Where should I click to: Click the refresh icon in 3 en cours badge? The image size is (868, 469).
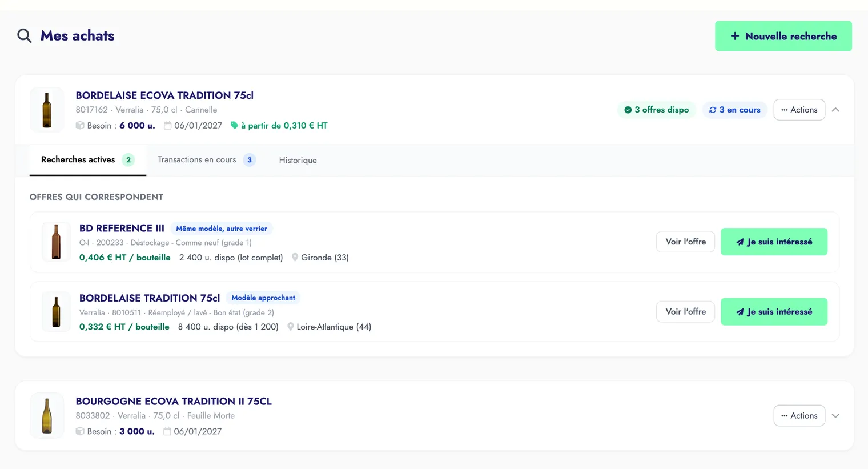point(713,110)
